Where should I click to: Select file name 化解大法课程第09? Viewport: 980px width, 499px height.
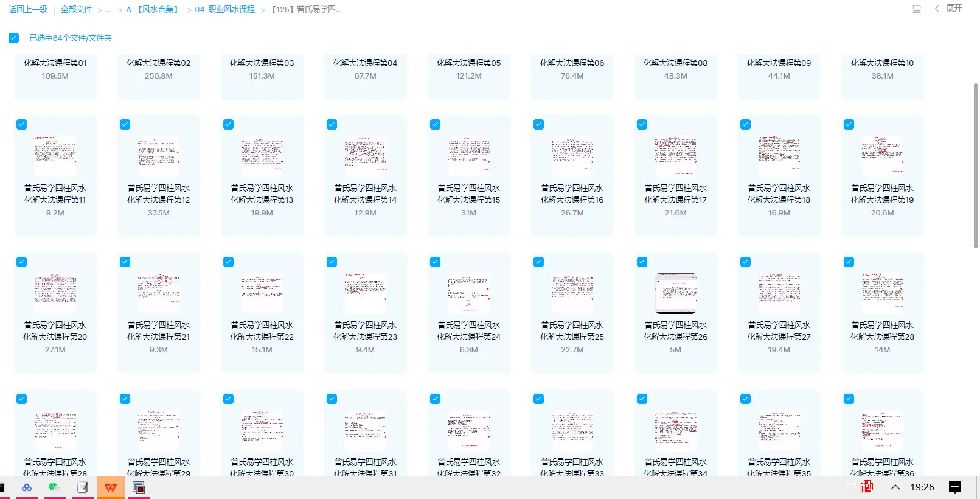click(x=779, y=63)
